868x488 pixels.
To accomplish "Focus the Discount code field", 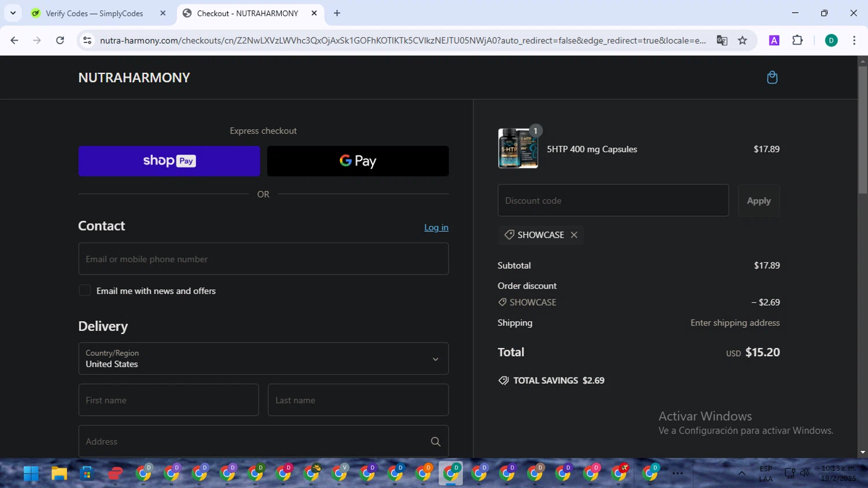I will point(613,200).
